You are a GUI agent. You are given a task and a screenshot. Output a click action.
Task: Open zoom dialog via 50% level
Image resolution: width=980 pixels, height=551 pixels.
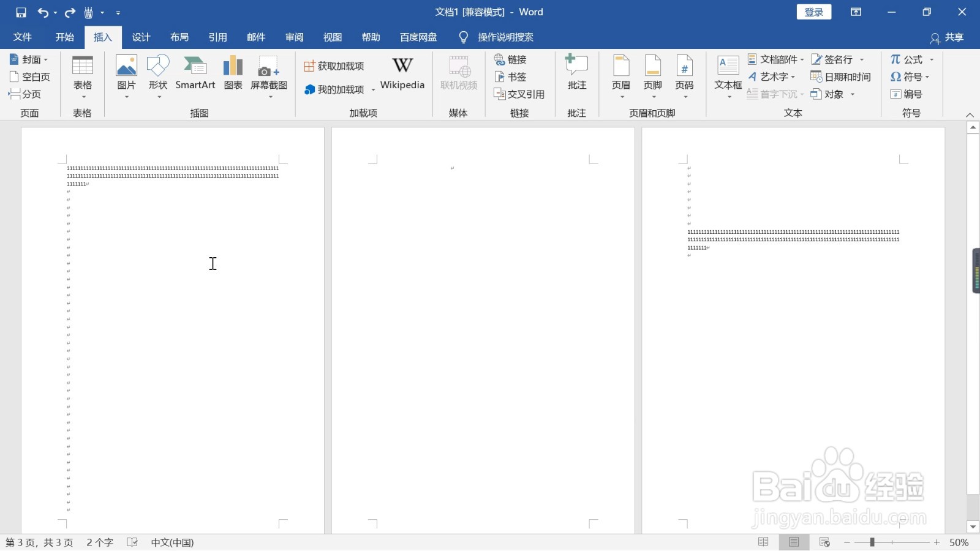click(x=959, y=542)
